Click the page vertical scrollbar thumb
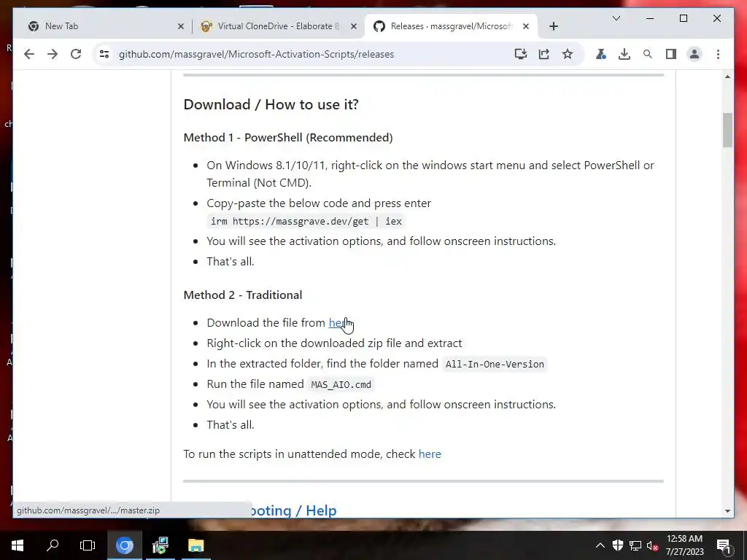This screenshot has height=560, width=747. coord(727,130)
